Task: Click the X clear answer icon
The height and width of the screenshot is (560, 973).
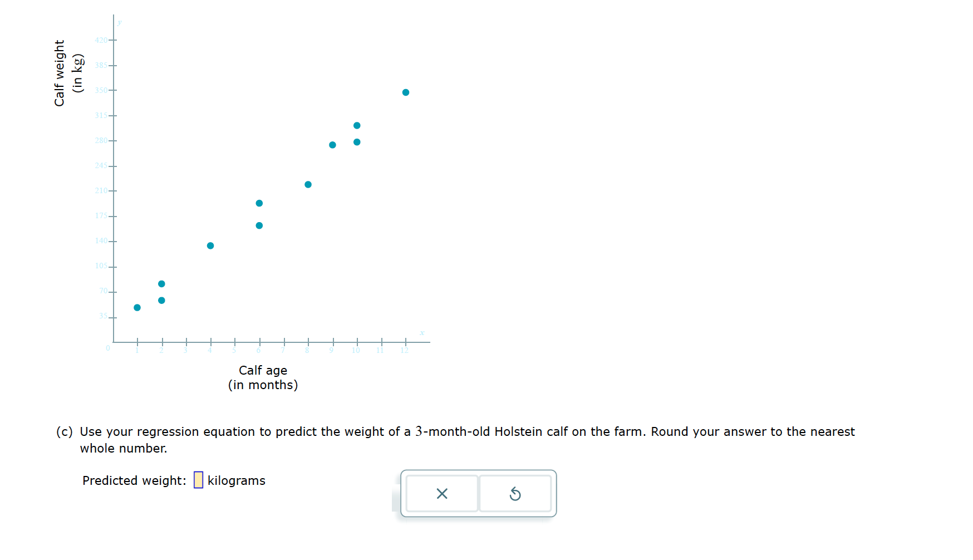Action: [x=441, y=493]
